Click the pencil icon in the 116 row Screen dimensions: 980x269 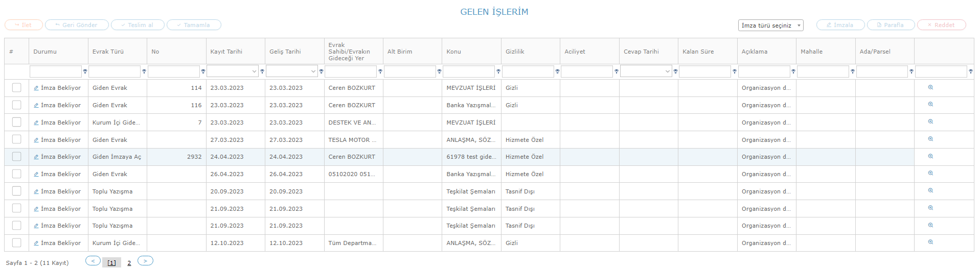coord(36,105)
